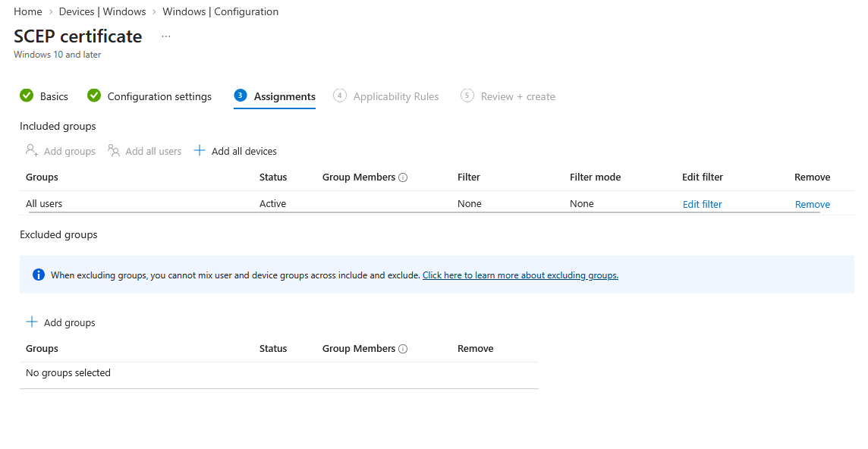Navigate to Home in breadcrumb
Viewport: 868px width, 449px height.
click(27, 11)
